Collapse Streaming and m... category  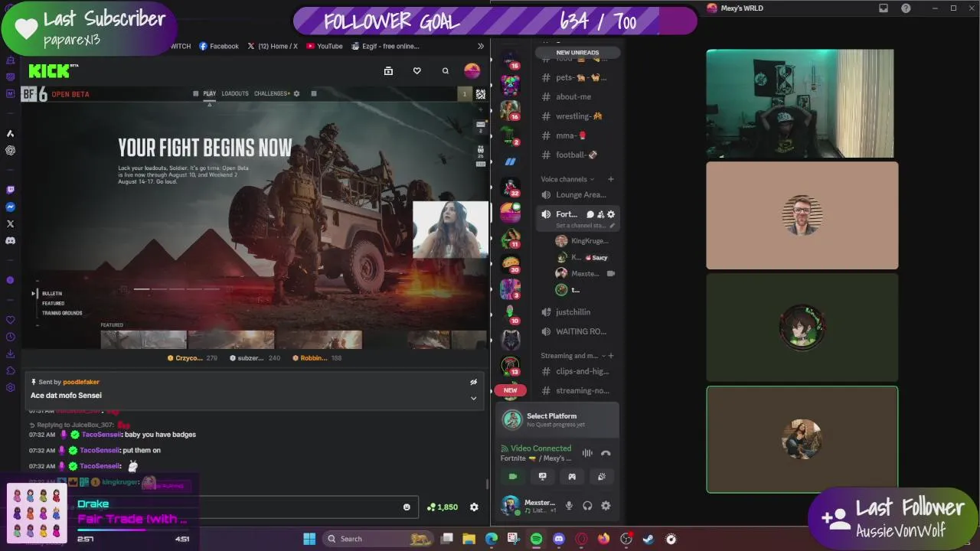pyautogui.click(x=573, y=356)
